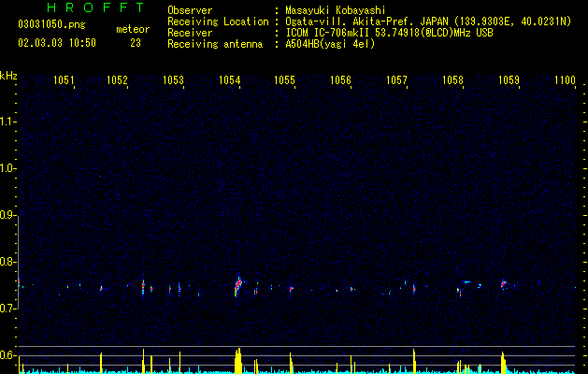Click the horizontal echo trace near 1058
Screen dimensions: 588x374
466,281
